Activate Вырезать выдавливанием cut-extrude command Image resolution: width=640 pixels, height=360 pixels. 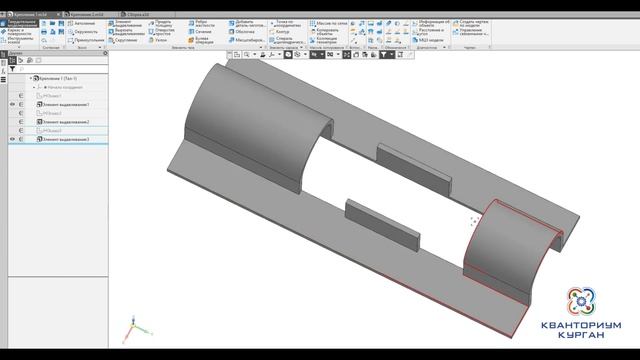(x=126, y=32)
